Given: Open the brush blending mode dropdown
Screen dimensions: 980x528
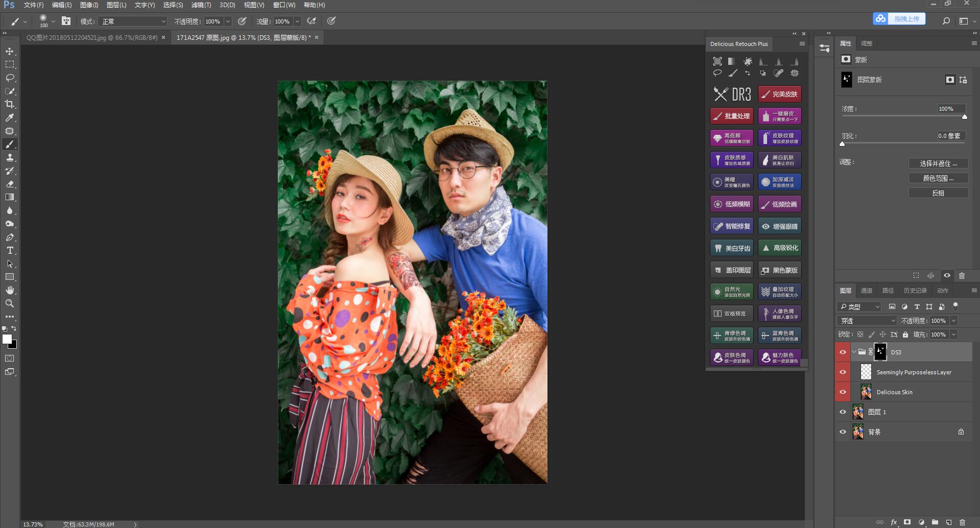Looking at the screenshot, I should coord(134,21).
